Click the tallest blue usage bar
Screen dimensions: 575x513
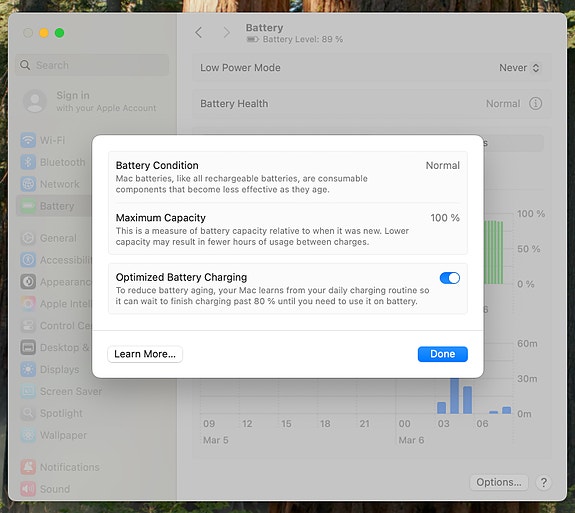(454, 396)
